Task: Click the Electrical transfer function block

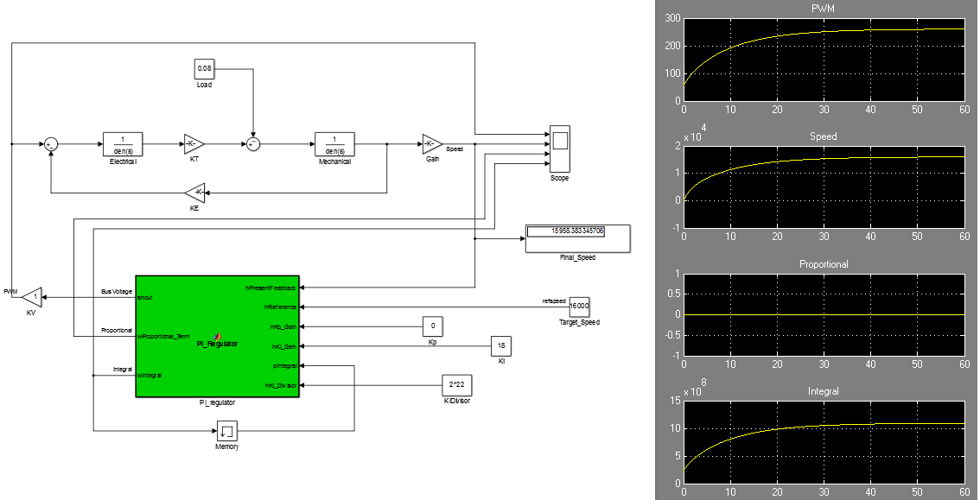Action: point(123,143)
